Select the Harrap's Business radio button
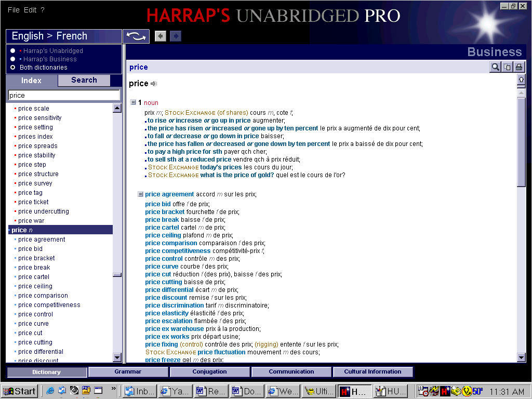 [13, 59]
